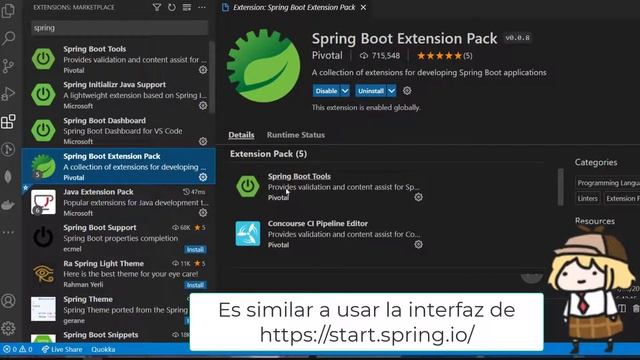The image size is (640, 360).
Task: Show additional views ellipsis in activity bar
Action: pyautogui.click(x=8, y=232)
